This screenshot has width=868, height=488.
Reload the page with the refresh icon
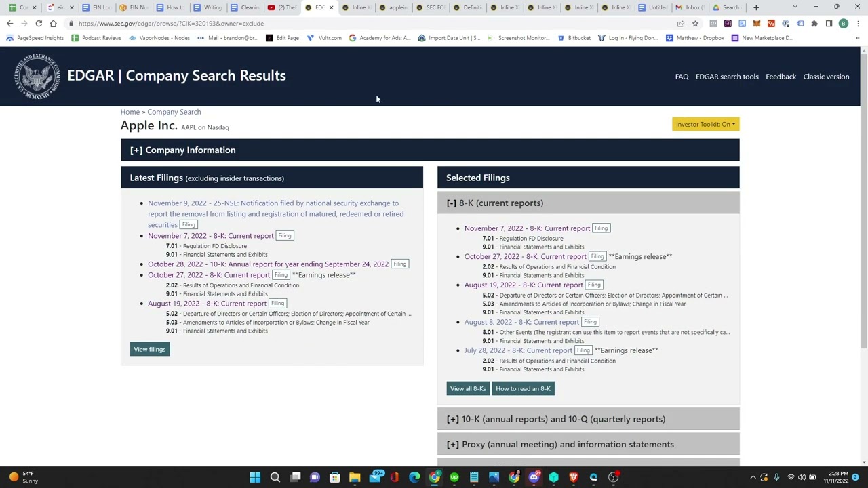(x=39, y=23)
